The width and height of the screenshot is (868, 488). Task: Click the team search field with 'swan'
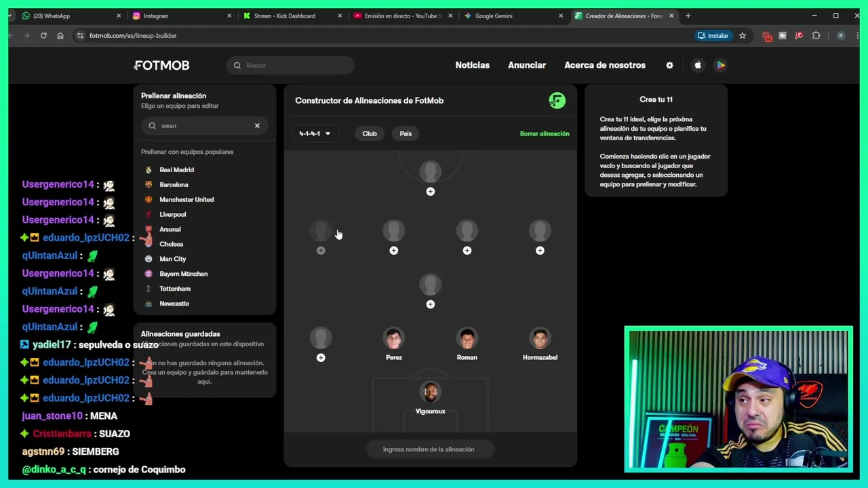coord(204,125)
